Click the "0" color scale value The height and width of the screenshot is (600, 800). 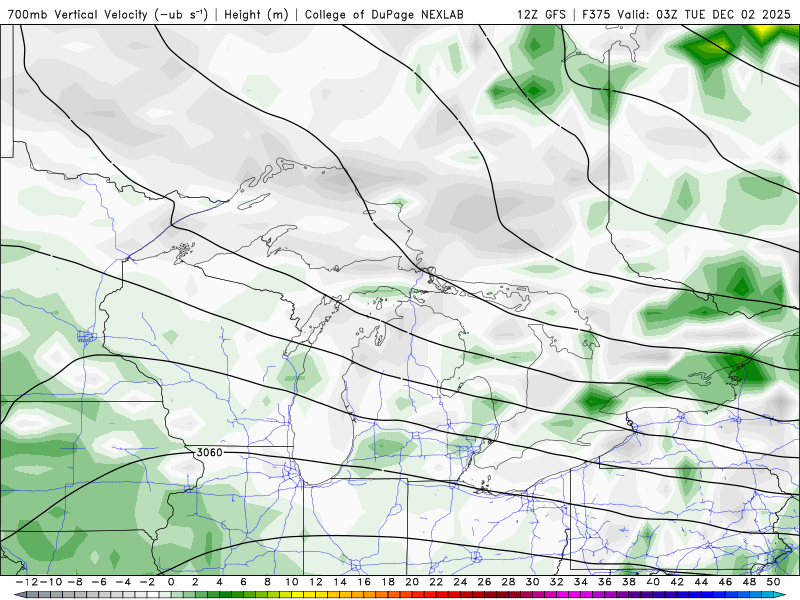[x=171, y=582]
